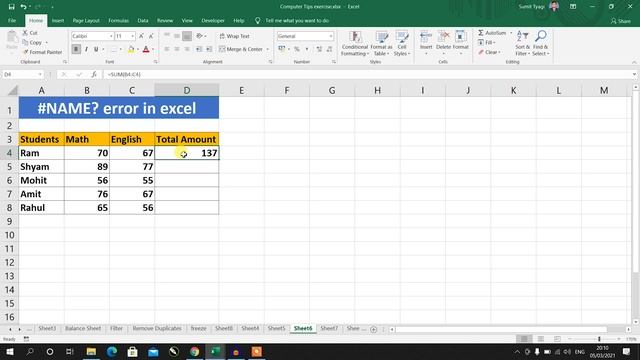Open the File tab
Screen dimensions: 640x360
tap(12, 20)
